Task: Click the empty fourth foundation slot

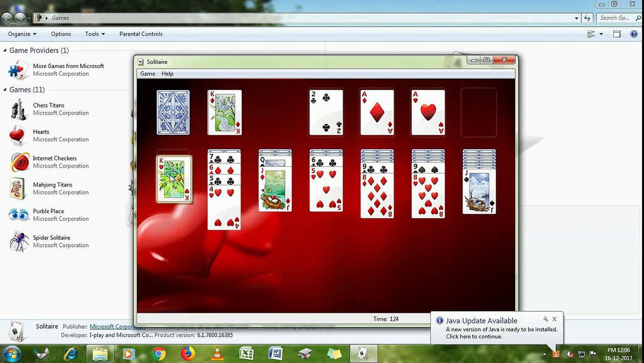Action: click(x=479, y=112)
